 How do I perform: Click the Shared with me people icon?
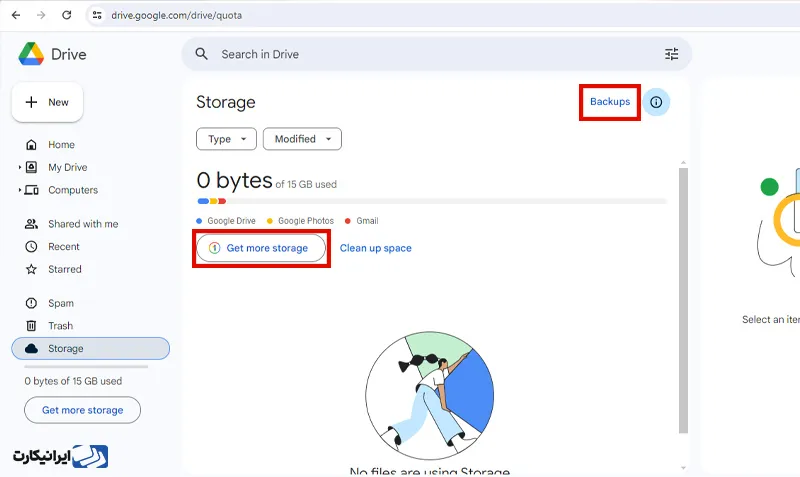(x=32, y=224)
